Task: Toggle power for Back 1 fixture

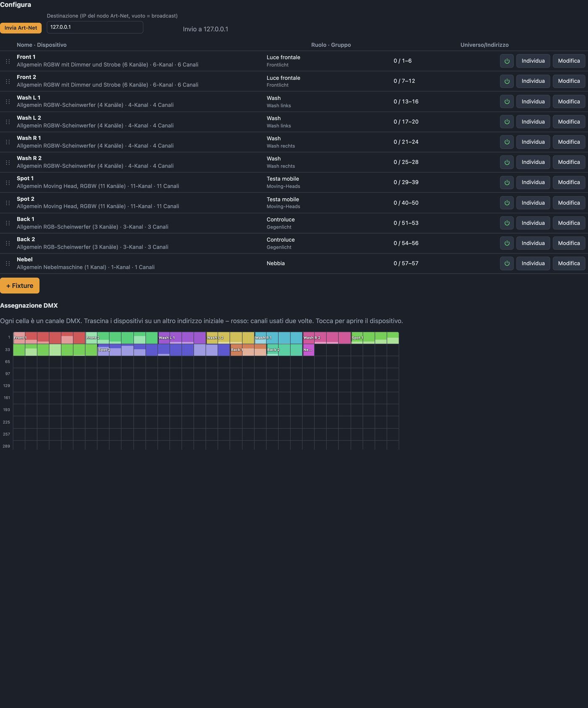Action: click(x=507, y=223)
